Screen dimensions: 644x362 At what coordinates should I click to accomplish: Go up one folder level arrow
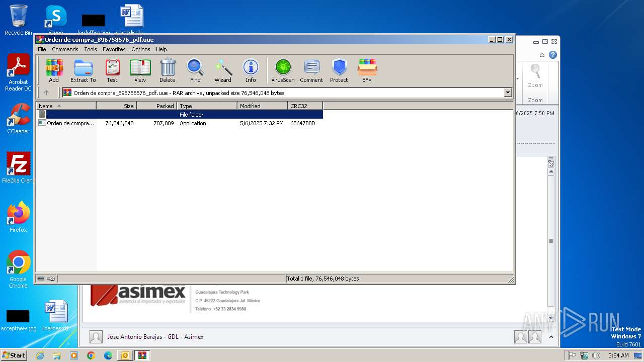(46, 93)
